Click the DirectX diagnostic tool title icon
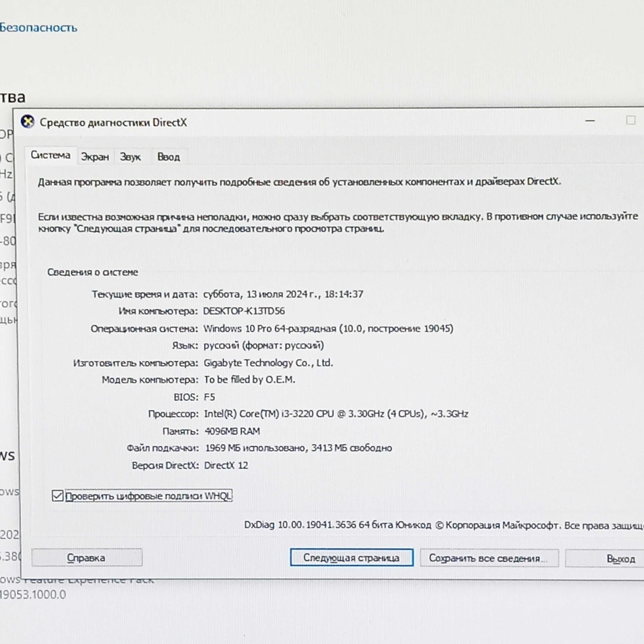644x644 pixels. tap(28, 122)
